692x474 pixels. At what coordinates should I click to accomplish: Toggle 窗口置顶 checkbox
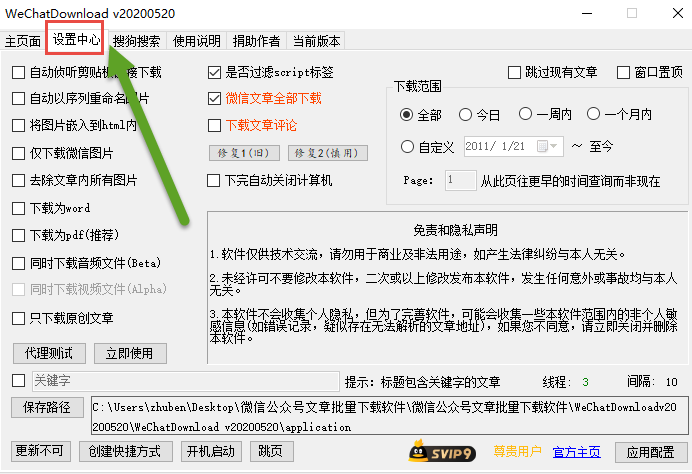click(x=623, y=72)
